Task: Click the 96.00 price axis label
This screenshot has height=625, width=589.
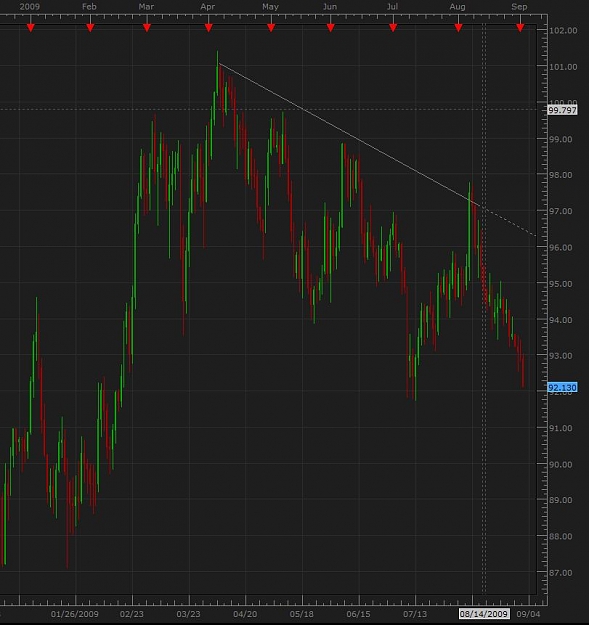Action: coord(560,248)
